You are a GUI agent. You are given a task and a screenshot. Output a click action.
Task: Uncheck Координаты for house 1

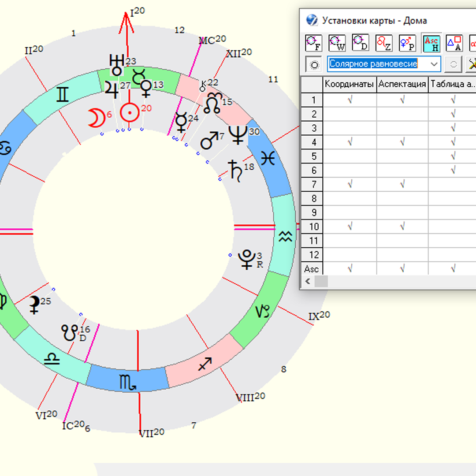coord(350,100)
